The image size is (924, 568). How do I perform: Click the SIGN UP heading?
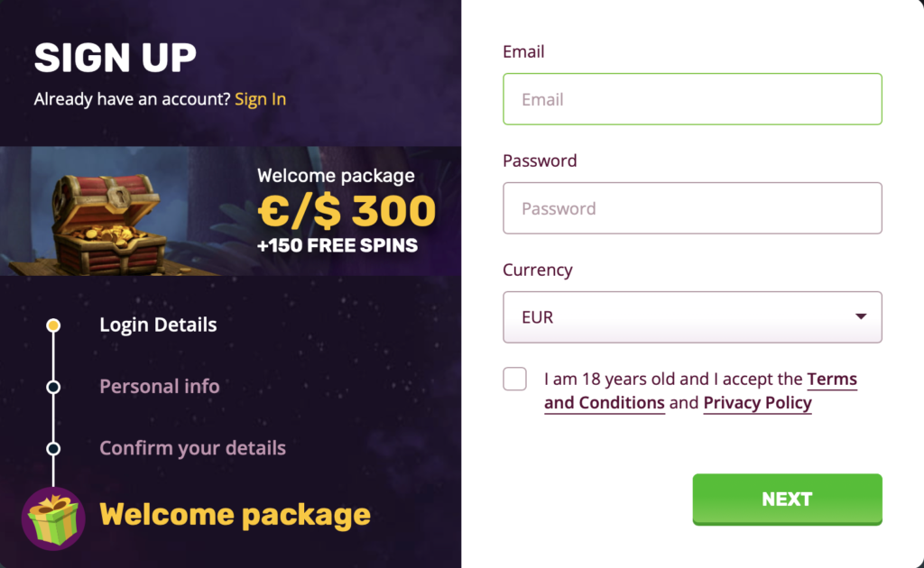tap(115, 58)
